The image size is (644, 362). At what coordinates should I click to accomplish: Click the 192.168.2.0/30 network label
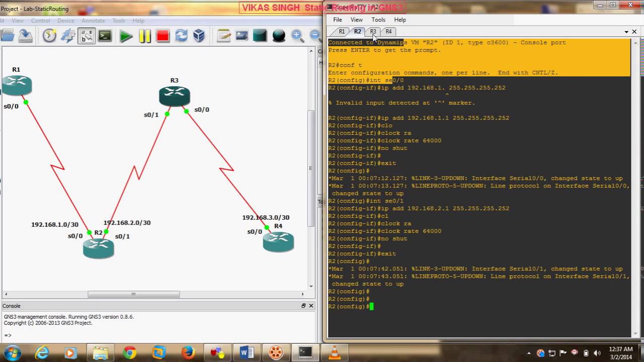127,223
